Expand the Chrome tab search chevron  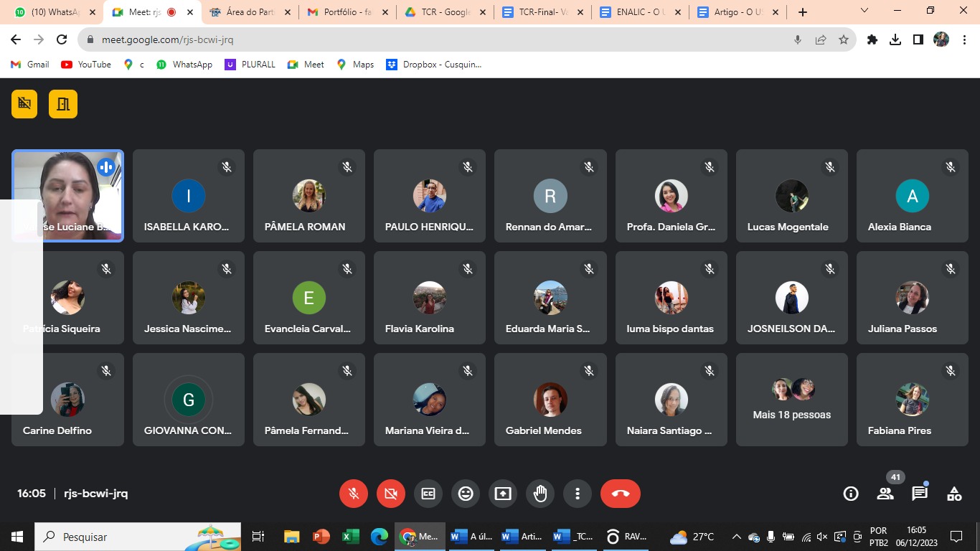[x=864, y=11]
